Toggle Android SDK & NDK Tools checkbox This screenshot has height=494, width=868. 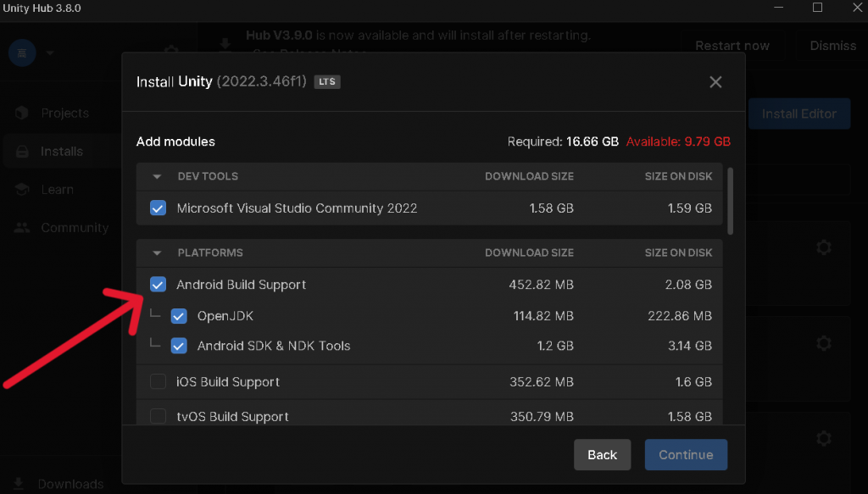179,346
